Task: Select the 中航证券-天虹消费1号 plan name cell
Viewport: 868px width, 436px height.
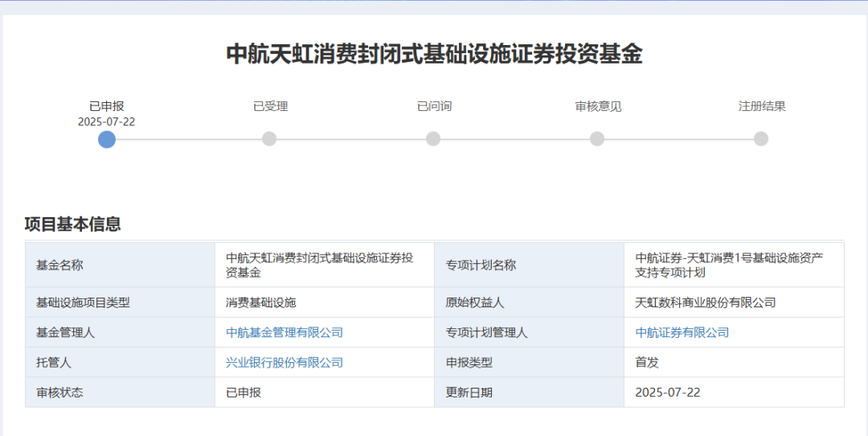Action: tap(729, 265)
